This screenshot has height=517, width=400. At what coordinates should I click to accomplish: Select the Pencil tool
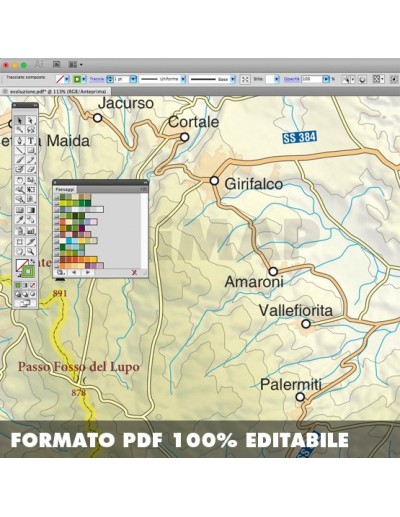click(x=31, y=160)
